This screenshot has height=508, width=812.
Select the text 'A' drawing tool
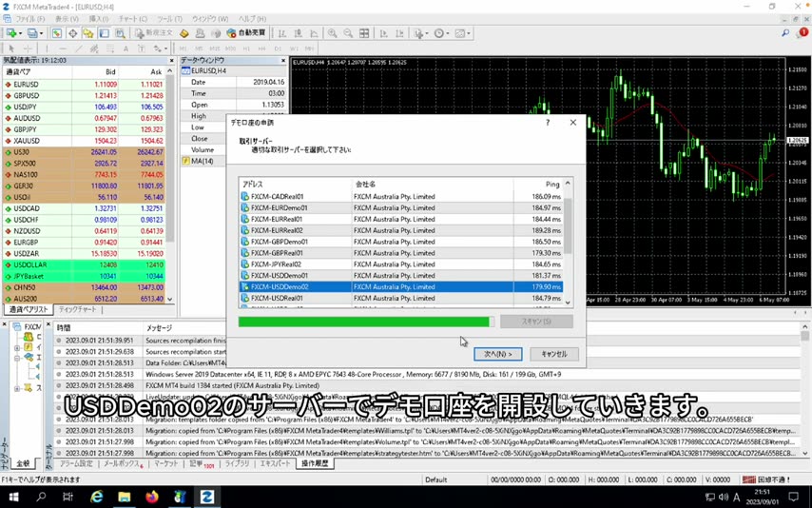pyautogui.click(x=126, y=49)
